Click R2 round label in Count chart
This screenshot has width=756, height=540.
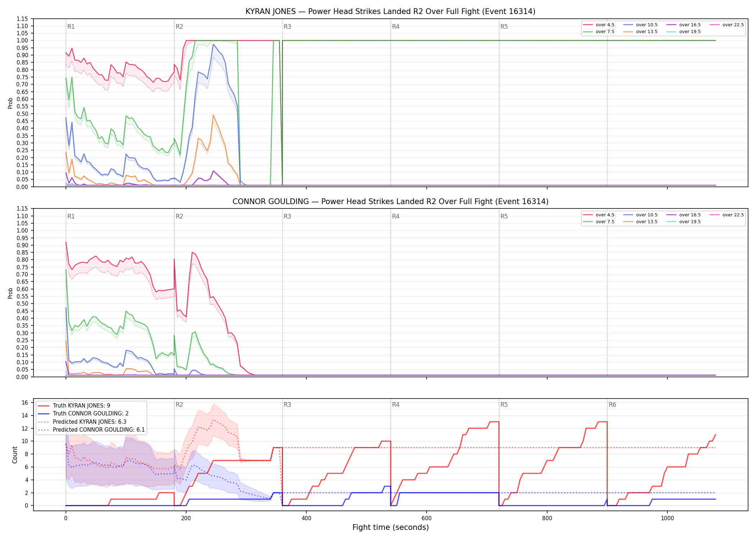tap(179, 405)
